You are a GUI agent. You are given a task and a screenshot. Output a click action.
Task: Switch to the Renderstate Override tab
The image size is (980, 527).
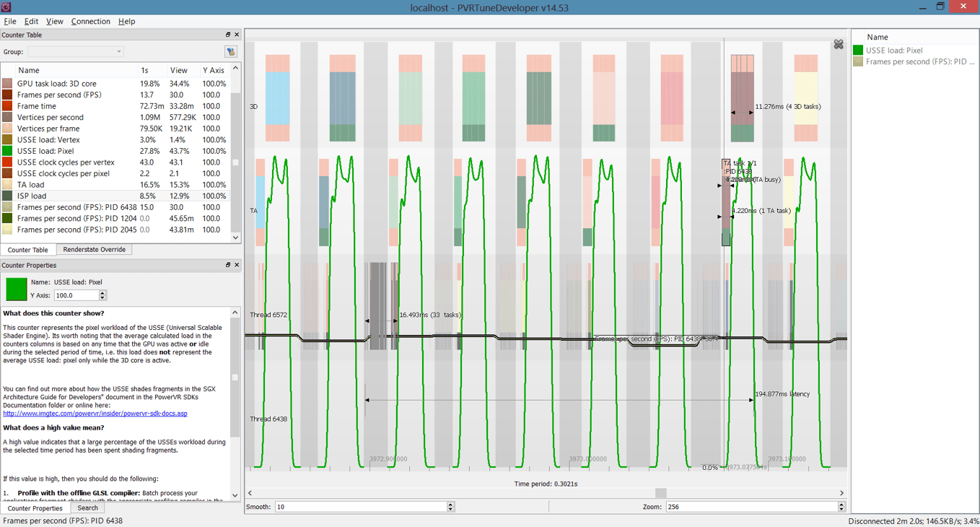(x=94, y=249)
